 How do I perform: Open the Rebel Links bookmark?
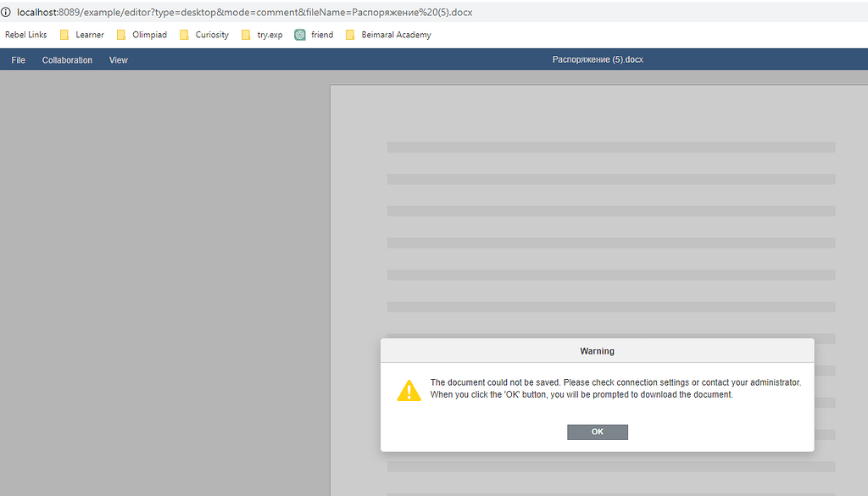(x=25, y=35)
